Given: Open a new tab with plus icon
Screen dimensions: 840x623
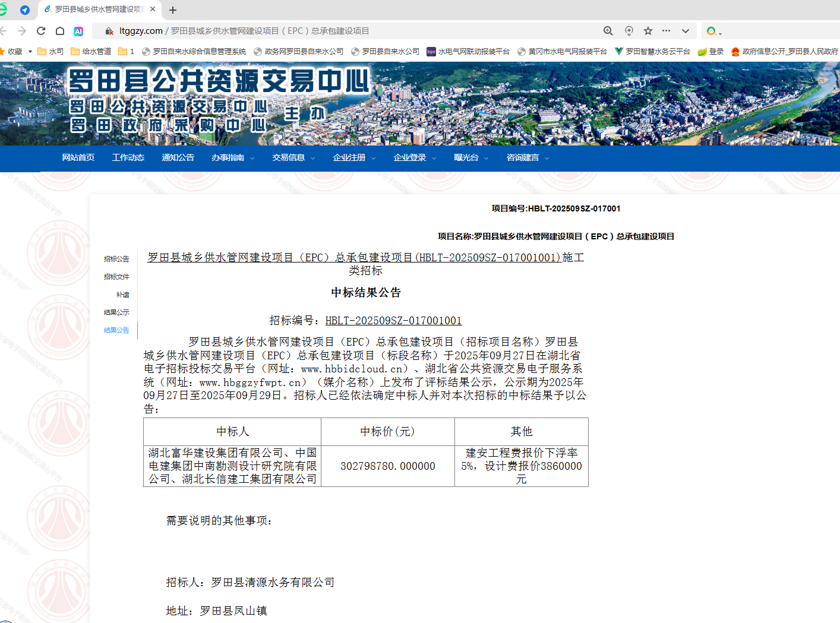Looking at the screenshot, I should coord(173,10).
